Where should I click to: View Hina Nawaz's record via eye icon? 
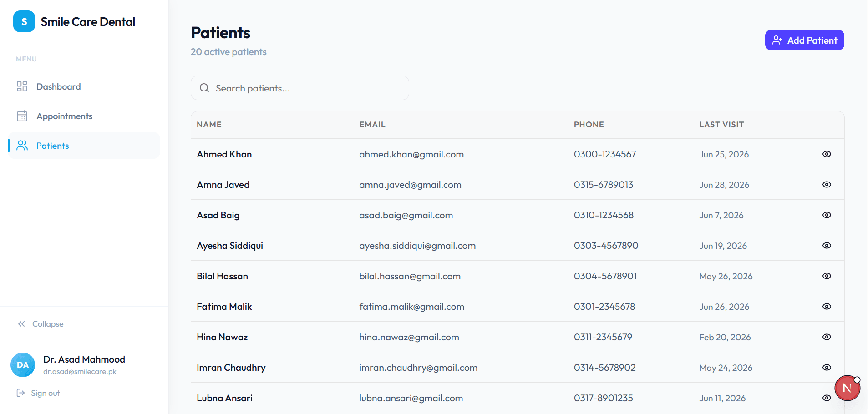coord(827,337)
